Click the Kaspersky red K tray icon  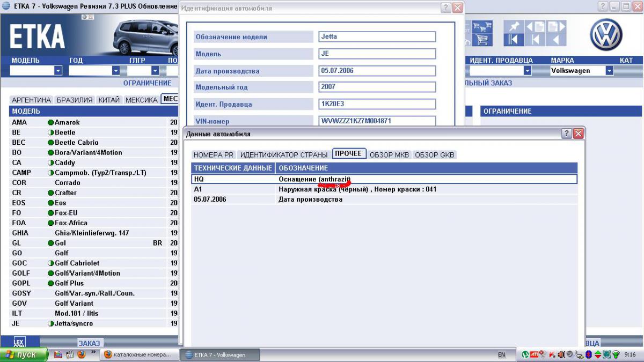(553, 354)
